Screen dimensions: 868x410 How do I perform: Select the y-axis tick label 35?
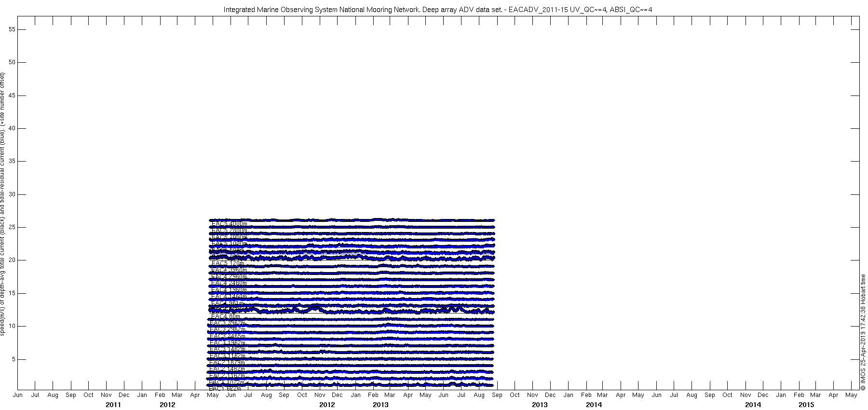pyautogui.click(x=12, y=161)
